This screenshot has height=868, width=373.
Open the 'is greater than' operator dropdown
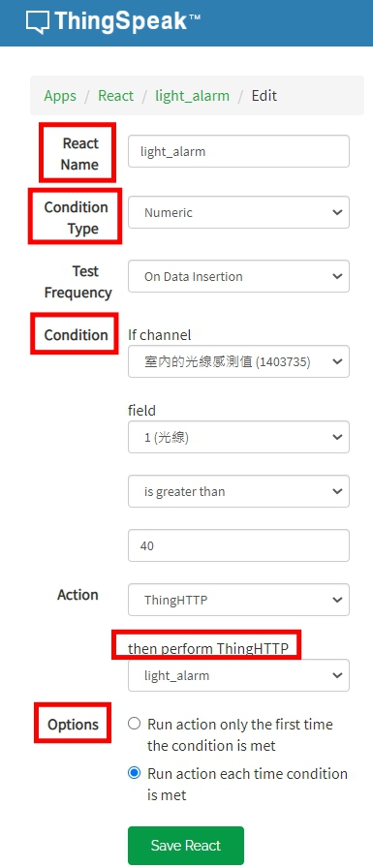[x=238, y=491]
